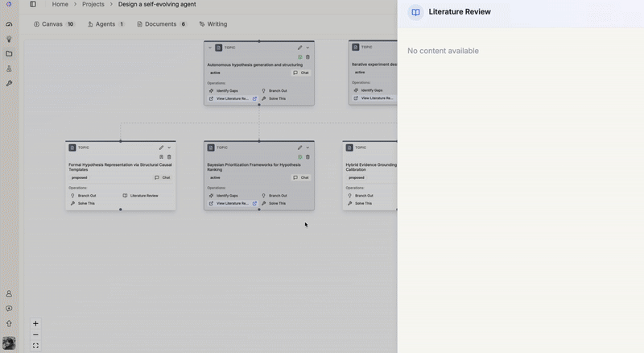Screen dimensions: 644x353
Task: Open the flask experiments icon in sidebar
Action: (9, 69)
